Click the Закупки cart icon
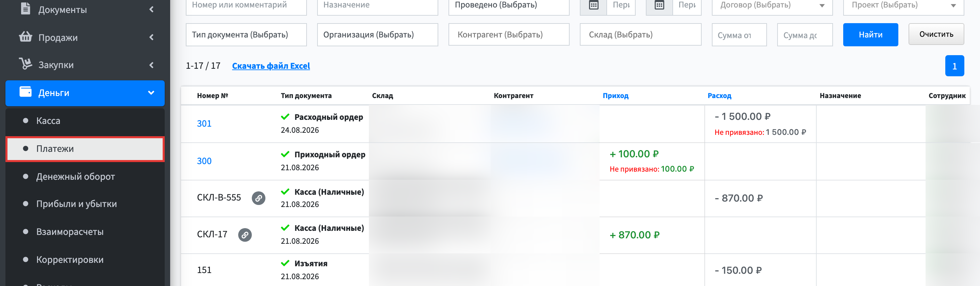The height and width of the screenshot is (286, 980). coord(26,64)
